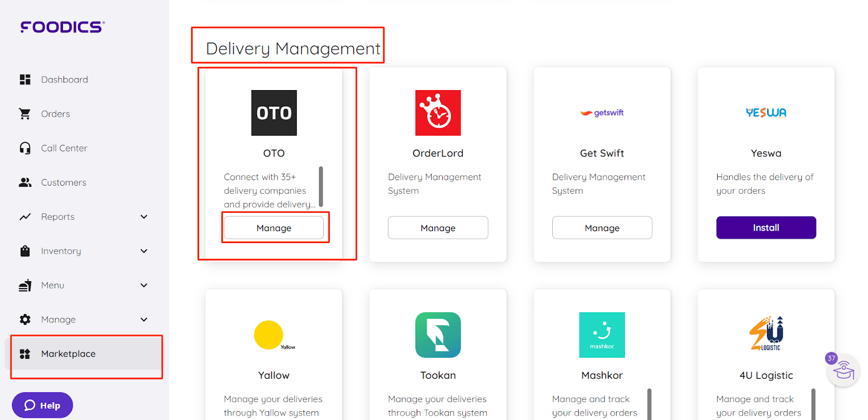Click OrderLord's "Delivery Management System" description
The height and width of the screenshot is (420, 868).
[435, 184]
